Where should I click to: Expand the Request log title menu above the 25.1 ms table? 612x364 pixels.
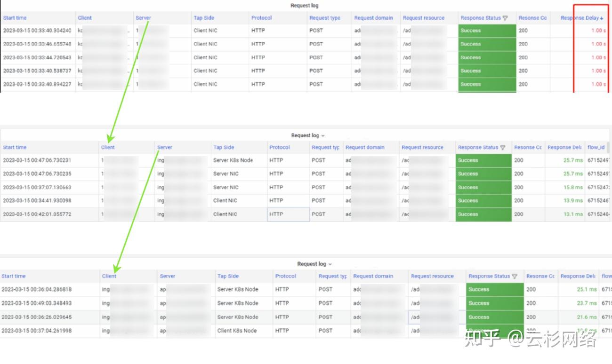330,264
